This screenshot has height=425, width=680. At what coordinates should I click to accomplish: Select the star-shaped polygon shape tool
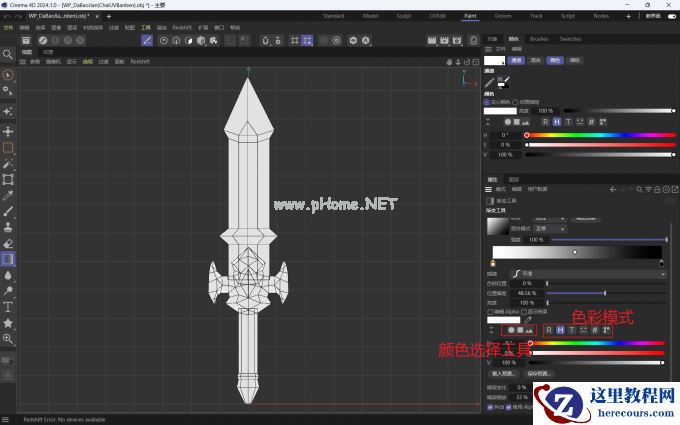click(8, 323)
